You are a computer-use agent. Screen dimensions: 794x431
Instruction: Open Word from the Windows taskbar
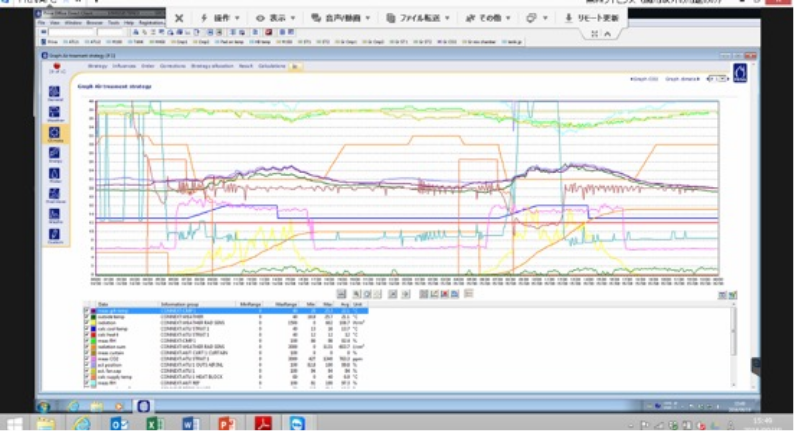[190, 423]
